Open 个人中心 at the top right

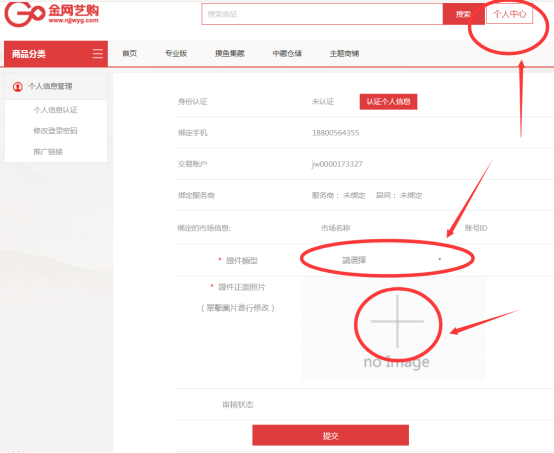[509, 14]
